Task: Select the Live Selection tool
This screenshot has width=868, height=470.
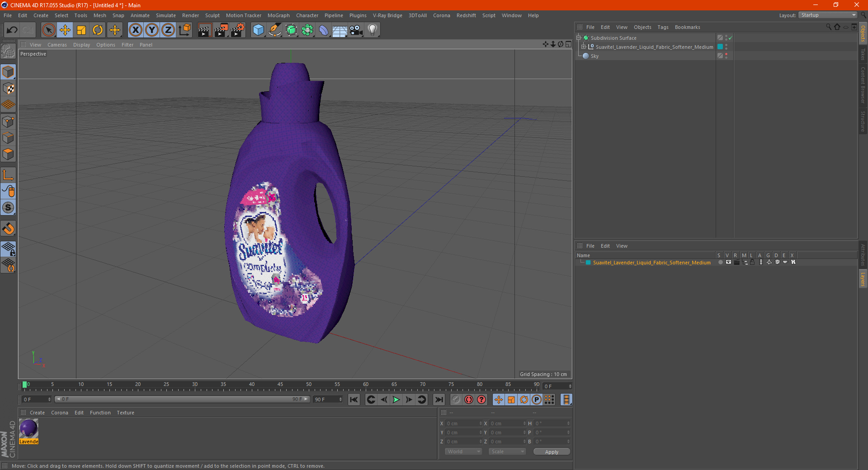Action: 48,30
